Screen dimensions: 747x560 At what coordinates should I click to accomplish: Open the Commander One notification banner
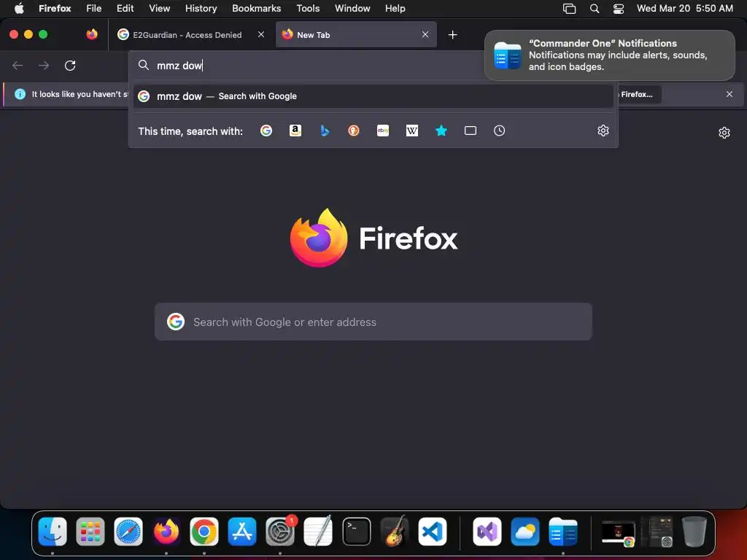pyautogui.click(x=610, y=55)
